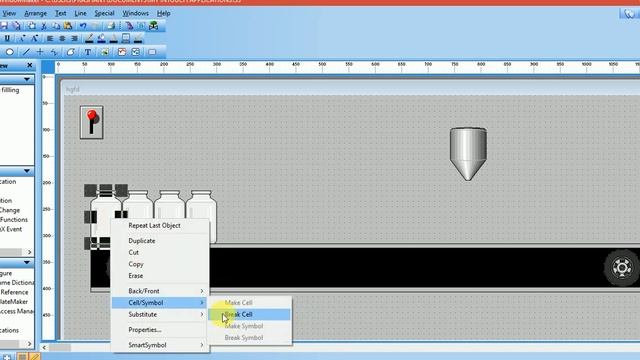Click the enlarge font size icon
The width and height of the screenshot is (640, 360).
35,38
